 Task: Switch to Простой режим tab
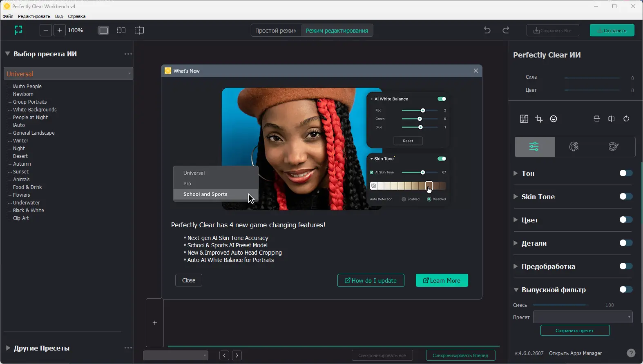pos(276,30)
